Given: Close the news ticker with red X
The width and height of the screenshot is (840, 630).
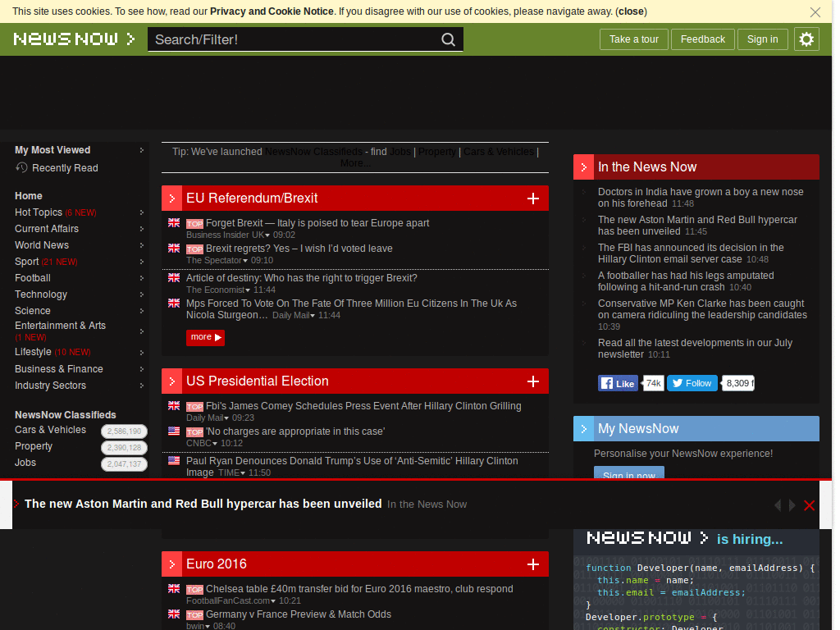Looking at the screenshot, I should 810,505.
